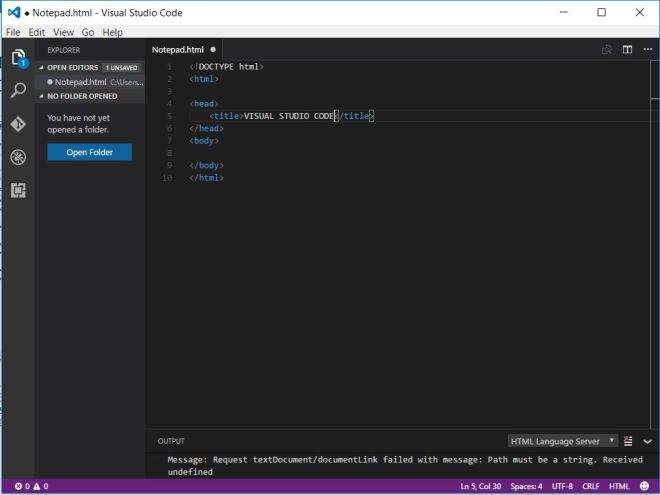The width and height of the screenshot is (660, 495).
Task: Clear the Output panel log
Action: (x=628, y=441)
